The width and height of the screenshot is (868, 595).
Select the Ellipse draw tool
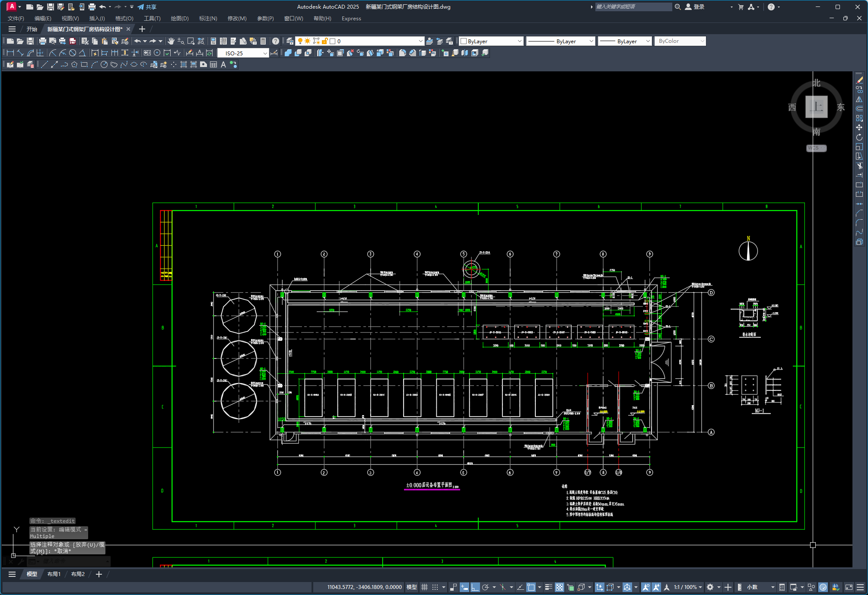[134, 64]
